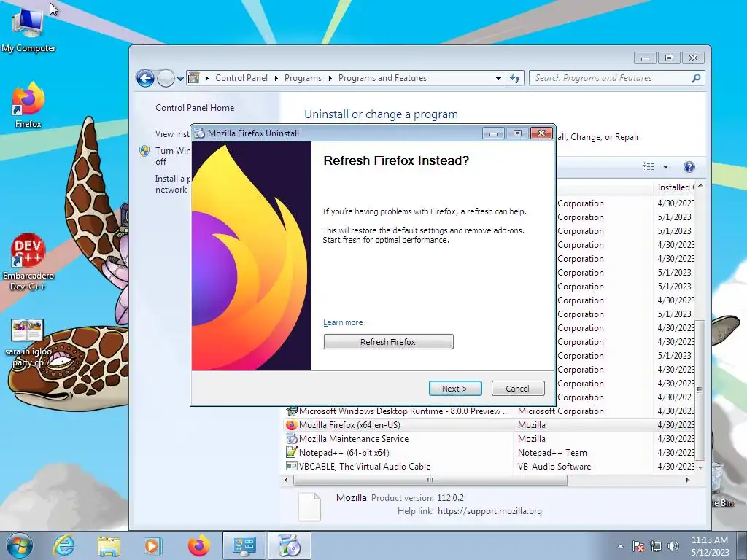Screen dimensions: 747x560
Task: Click the Mozilla Firefox row icon
Action: click(291, 425)
